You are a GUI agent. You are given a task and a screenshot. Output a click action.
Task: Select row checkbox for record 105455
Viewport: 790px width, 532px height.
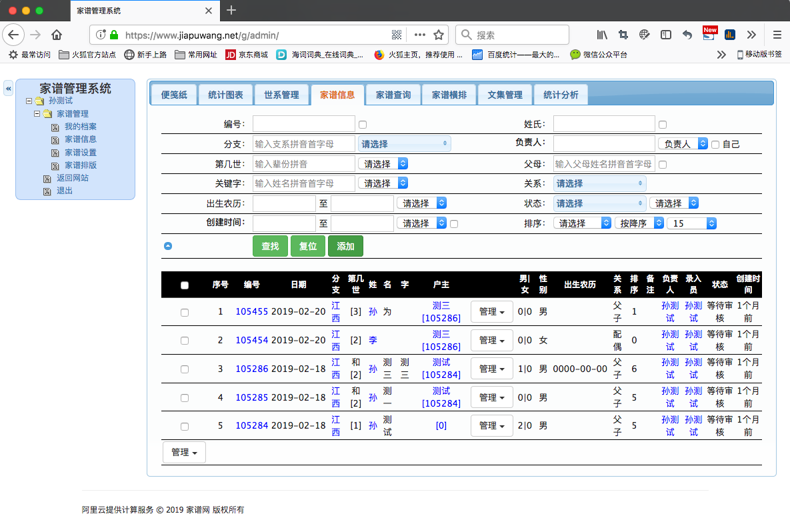coord(185,313)
